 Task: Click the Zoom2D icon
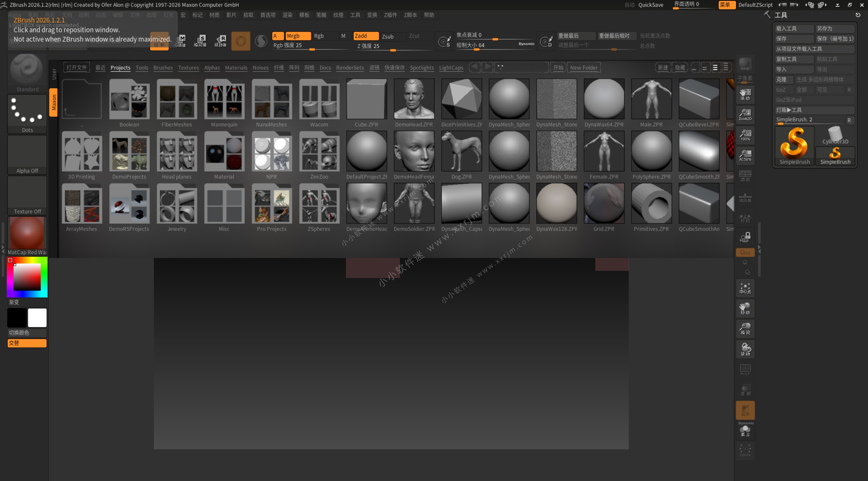coord(745,114)
